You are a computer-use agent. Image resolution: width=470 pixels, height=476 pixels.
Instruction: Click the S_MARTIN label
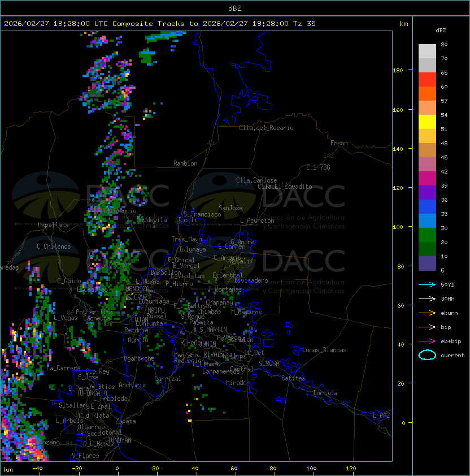213,330
